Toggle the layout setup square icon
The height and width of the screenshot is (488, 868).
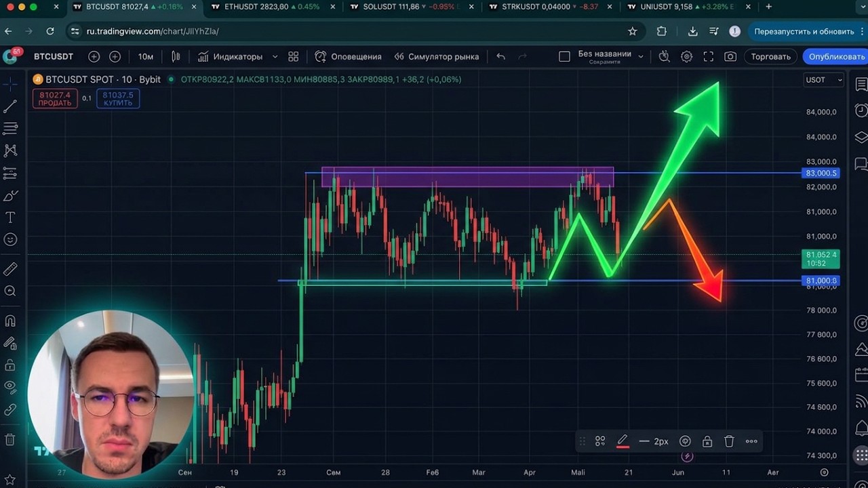pos(564,56)
